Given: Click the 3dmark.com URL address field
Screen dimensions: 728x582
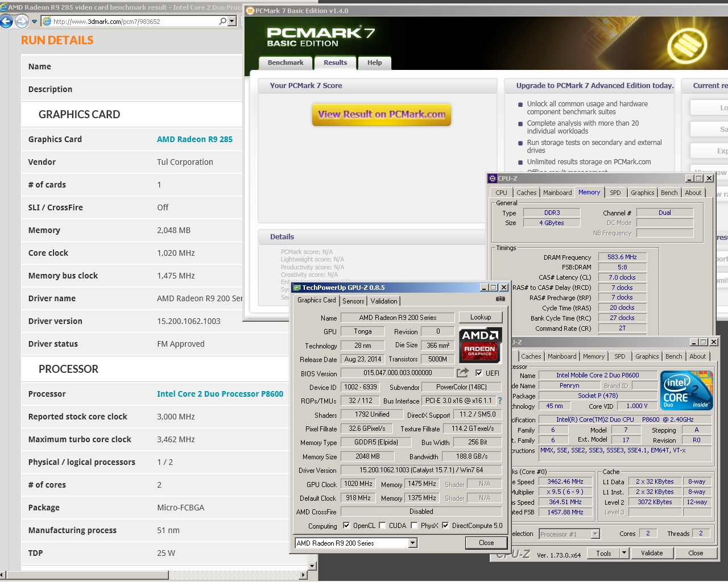Looking at the screenshot, I should click(107, 22).
